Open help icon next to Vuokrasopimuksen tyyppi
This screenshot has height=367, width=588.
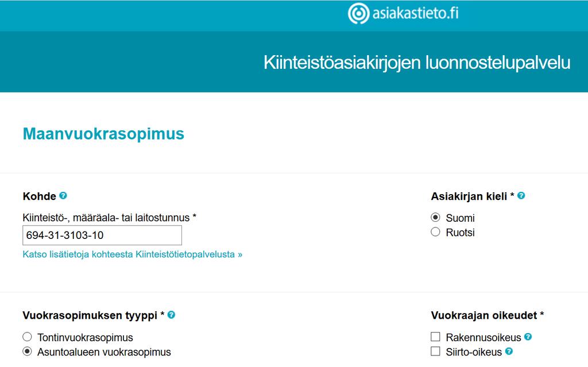(171, 315)
